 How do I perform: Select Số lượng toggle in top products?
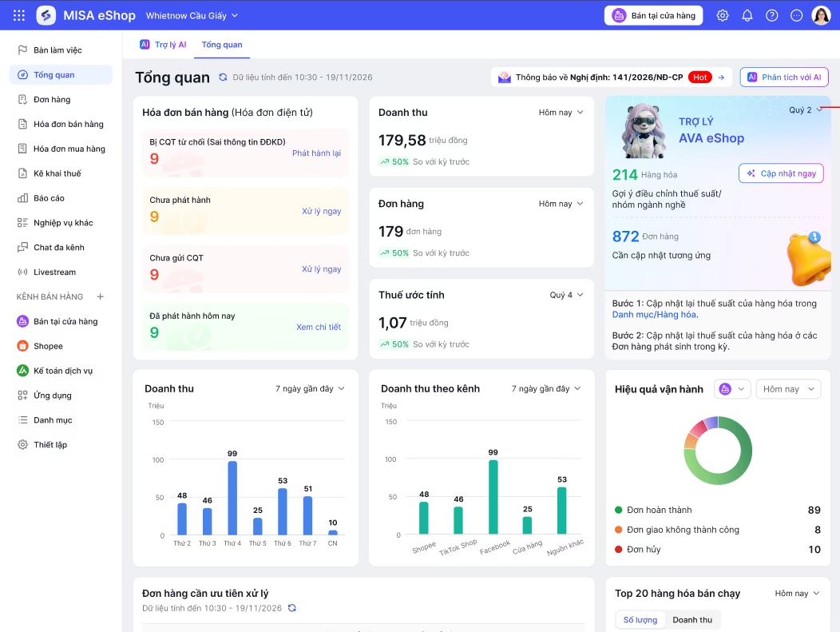[x=640, y=620]
